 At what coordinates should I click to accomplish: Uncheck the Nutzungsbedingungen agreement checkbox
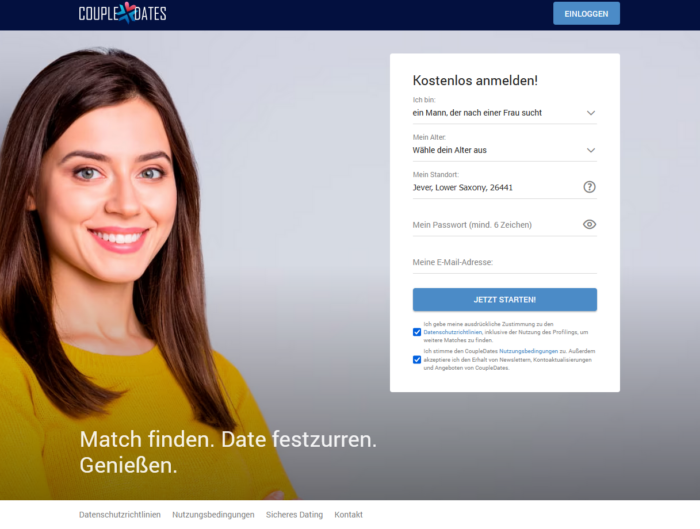click(417, 360)
